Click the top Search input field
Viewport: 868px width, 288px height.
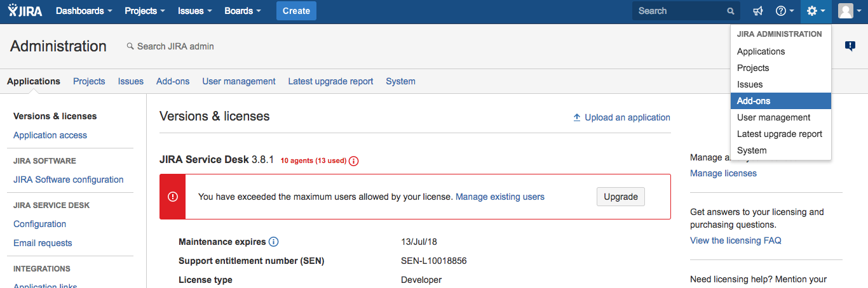point(686,11)
